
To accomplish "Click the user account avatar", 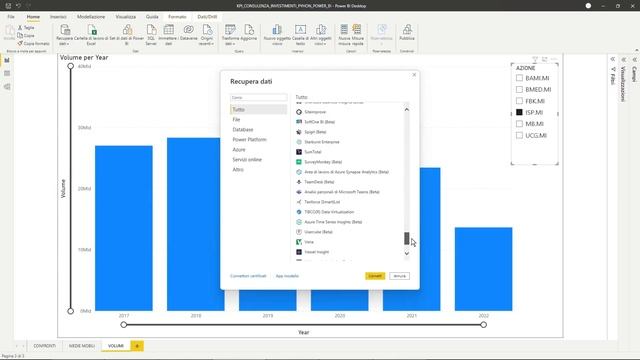I will tap(588, 6).
